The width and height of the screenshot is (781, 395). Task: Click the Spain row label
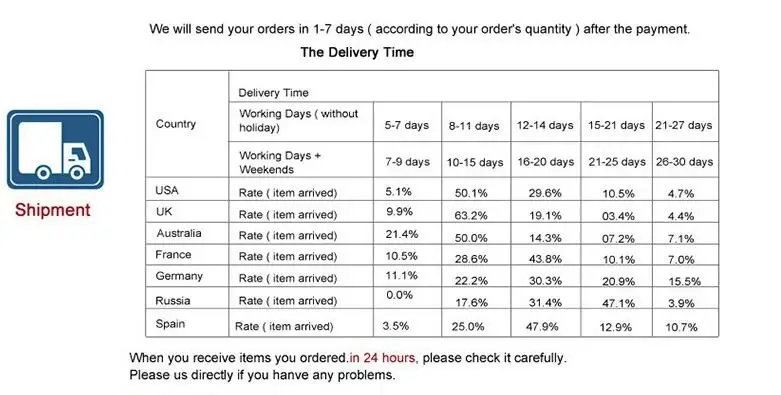tap(170, 324)
